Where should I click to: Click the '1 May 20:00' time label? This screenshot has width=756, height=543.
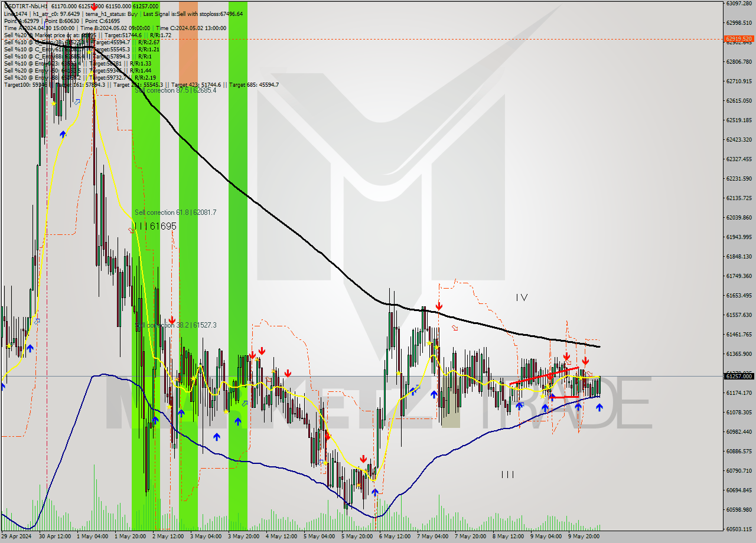[130, 537]
